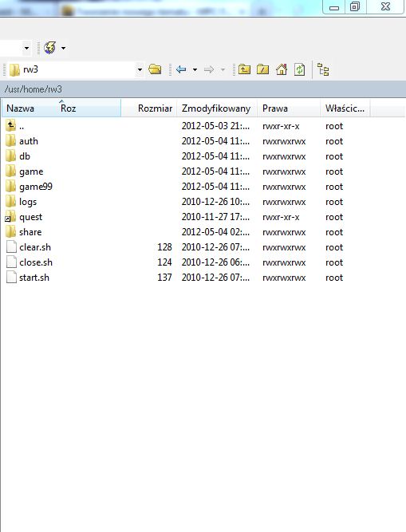
Task: Open the forward history dropdown arrow
Action: [223, 70]
